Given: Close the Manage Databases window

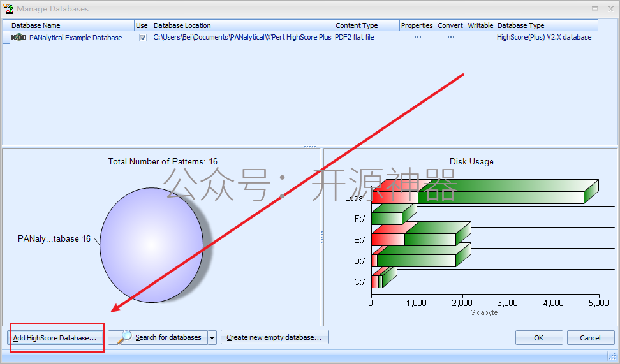Looking at the screenshot, I should [610, 9].
